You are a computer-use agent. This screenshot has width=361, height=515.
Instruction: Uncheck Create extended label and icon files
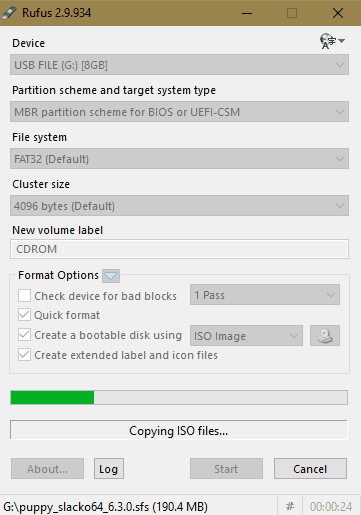24,355
